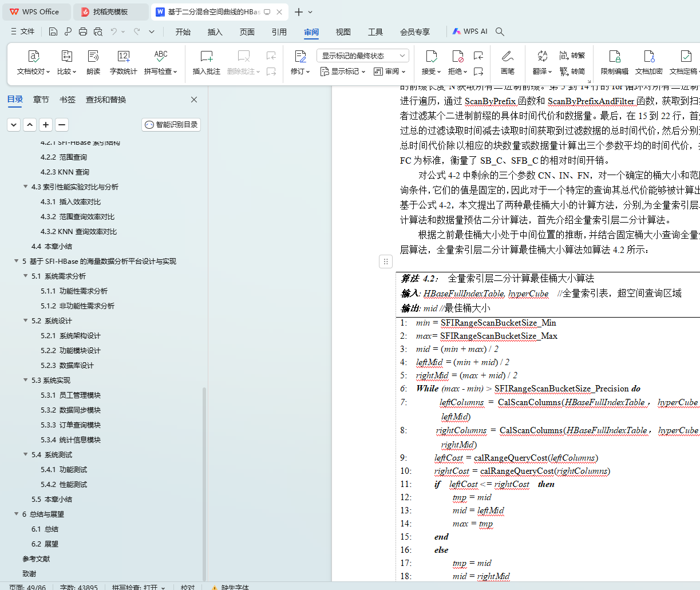This screenshot has height=590, width=700.
Task: Click the promote heading level plus button
Action: pyautogui.click(x=46, y=125)
